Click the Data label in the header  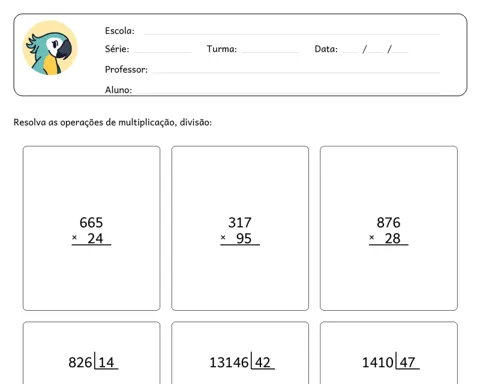pyautogui.click(x=326, y=49)
